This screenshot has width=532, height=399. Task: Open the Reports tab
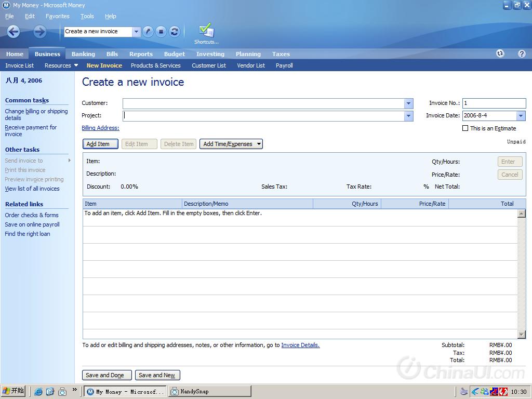click(141, 54)
